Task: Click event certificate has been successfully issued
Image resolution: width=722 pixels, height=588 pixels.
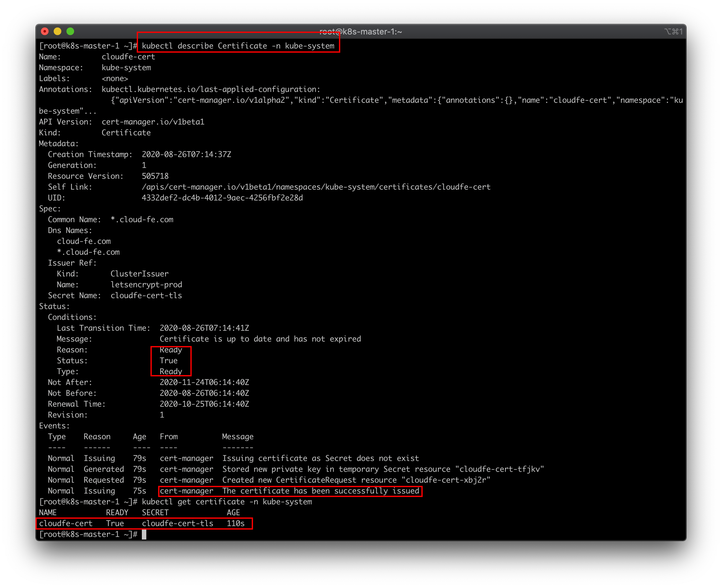Action: [x=320, y=491]
